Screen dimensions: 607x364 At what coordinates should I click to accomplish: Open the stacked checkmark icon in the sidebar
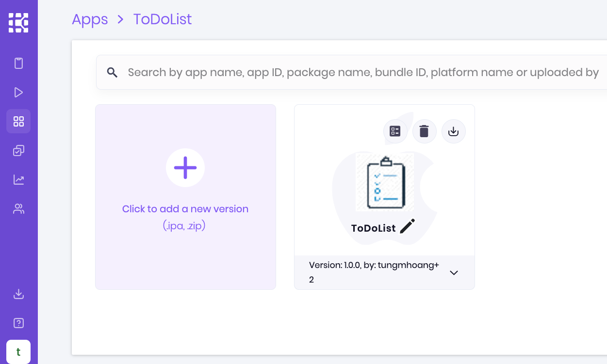tap(18, 151)
